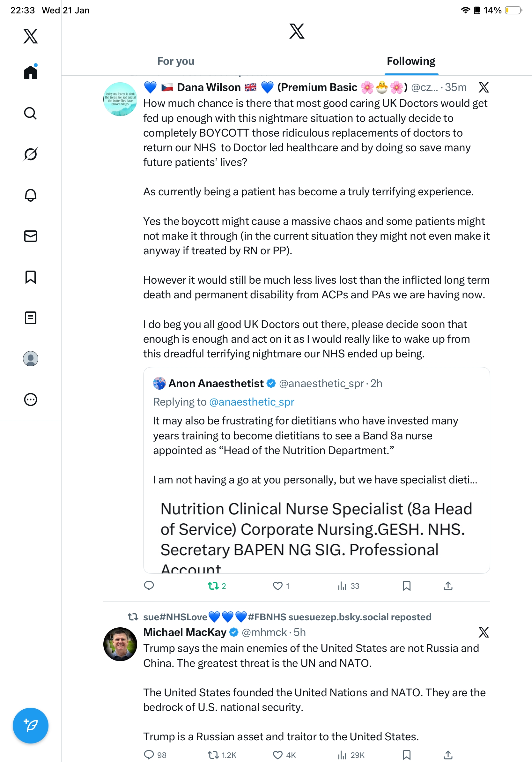532x762 pixels.
Task: Bookmark Dana Wilson's post
Action: click(x=406, y=586)
